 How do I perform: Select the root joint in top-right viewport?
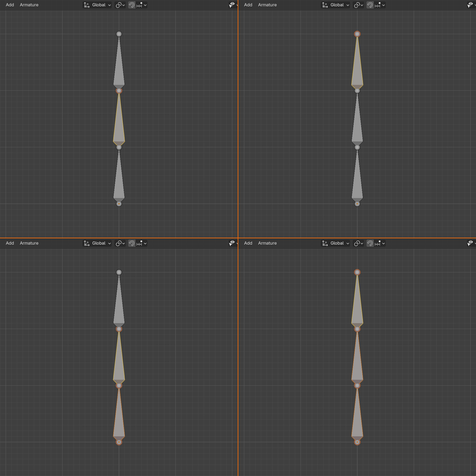pos(357,204)
